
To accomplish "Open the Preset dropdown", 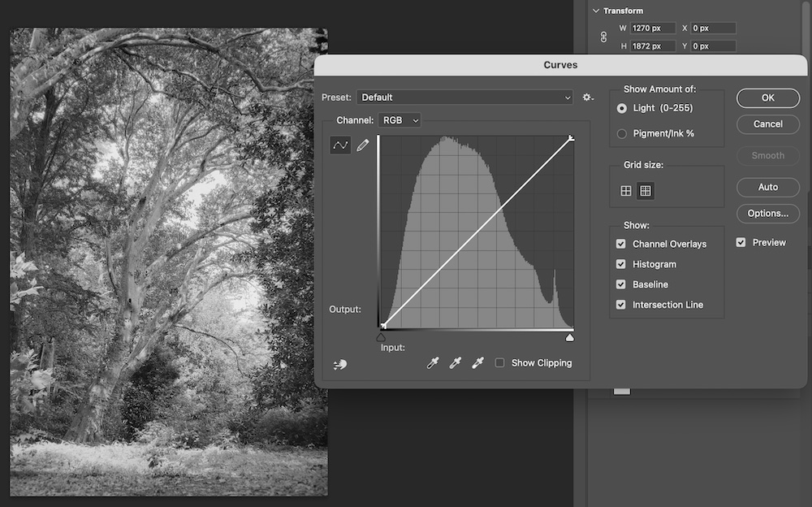I will click(464, 97).
